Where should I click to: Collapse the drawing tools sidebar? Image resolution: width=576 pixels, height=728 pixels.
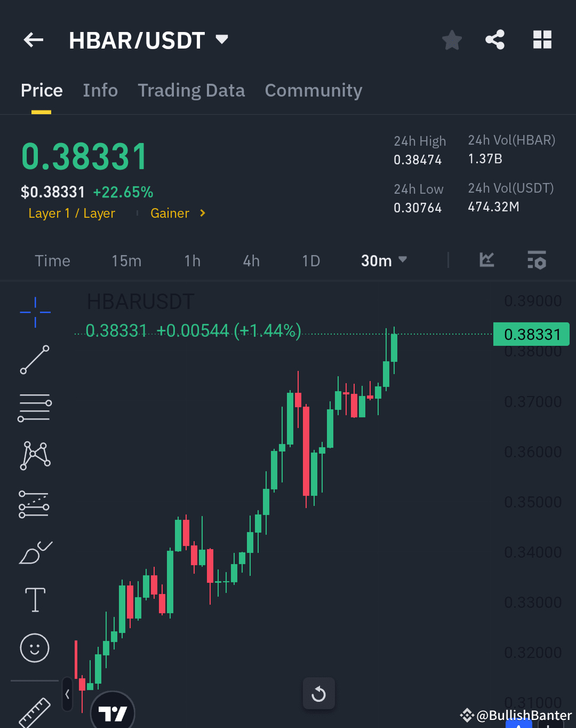tap(67, 695)
